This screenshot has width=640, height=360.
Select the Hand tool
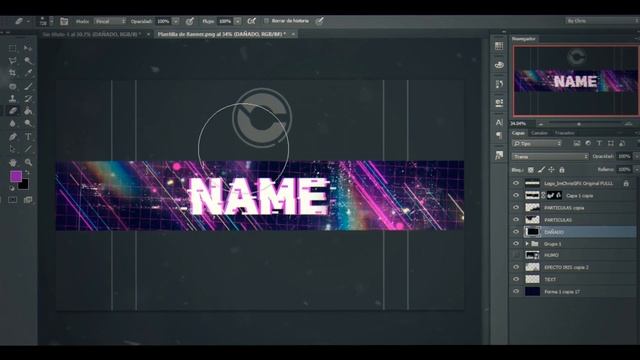(13, 162)
